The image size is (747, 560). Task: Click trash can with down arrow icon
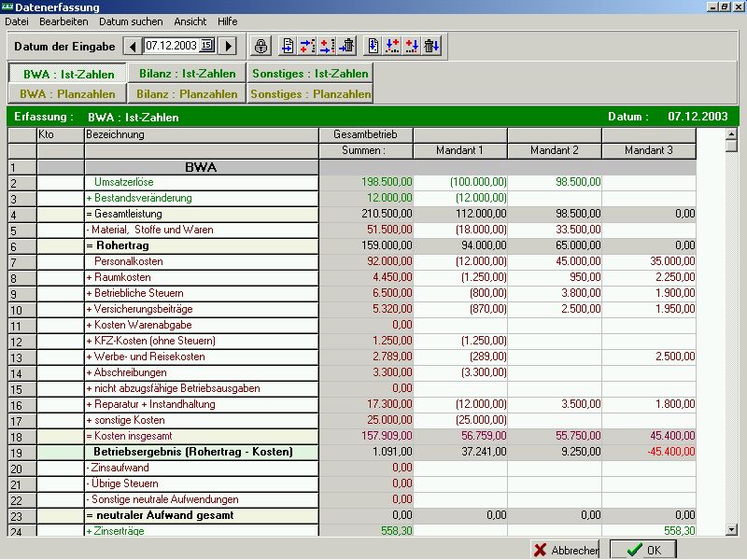point(431,46)
